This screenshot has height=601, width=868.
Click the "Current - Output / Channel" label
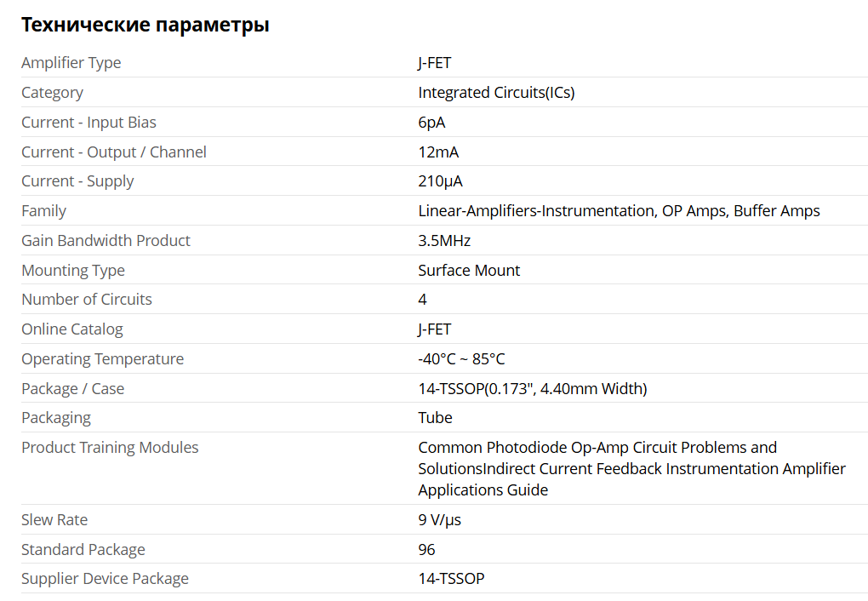113,152
